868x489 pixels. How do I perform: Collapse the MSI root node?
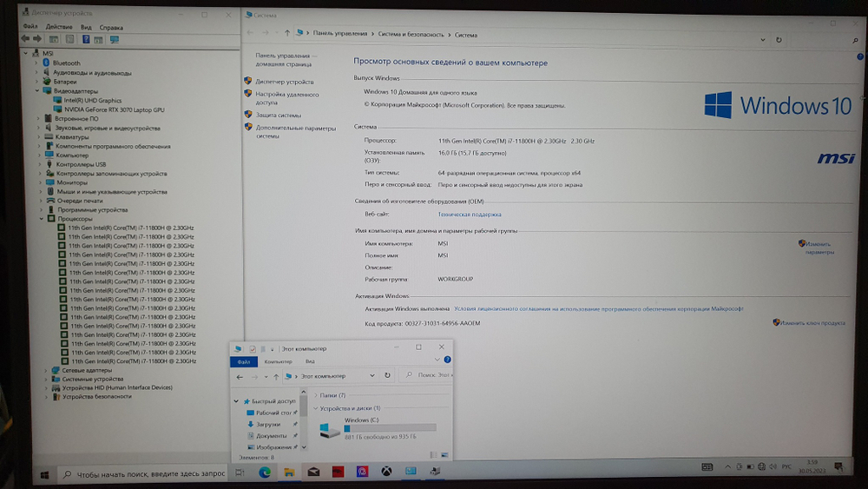[25, 53]
